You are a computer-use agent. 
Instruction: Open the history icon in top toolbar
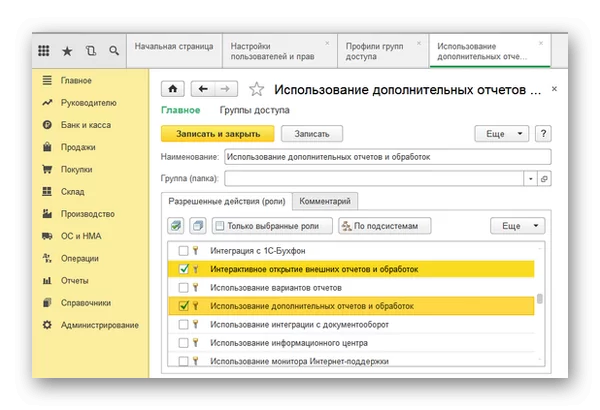click(91, 50)
